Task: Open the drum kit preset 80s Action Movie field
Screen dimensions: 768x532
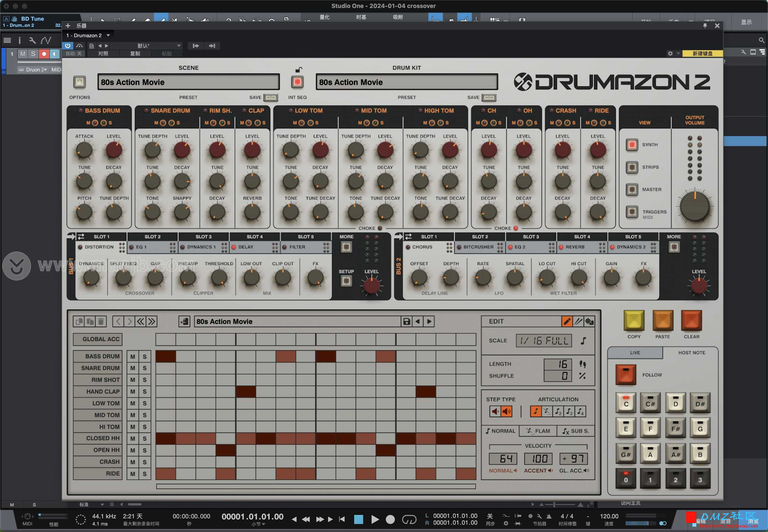Action: [x=407, y=82]
